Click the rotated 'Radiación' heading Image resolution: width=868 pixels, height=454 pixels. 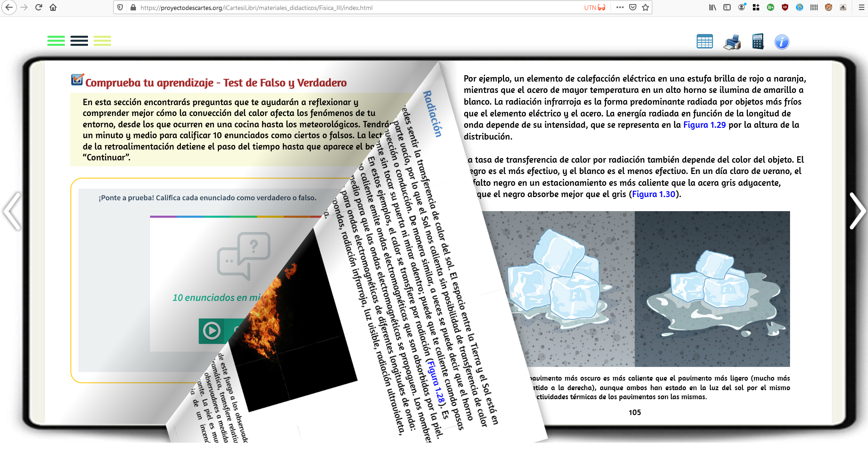(x=432, y=114)
